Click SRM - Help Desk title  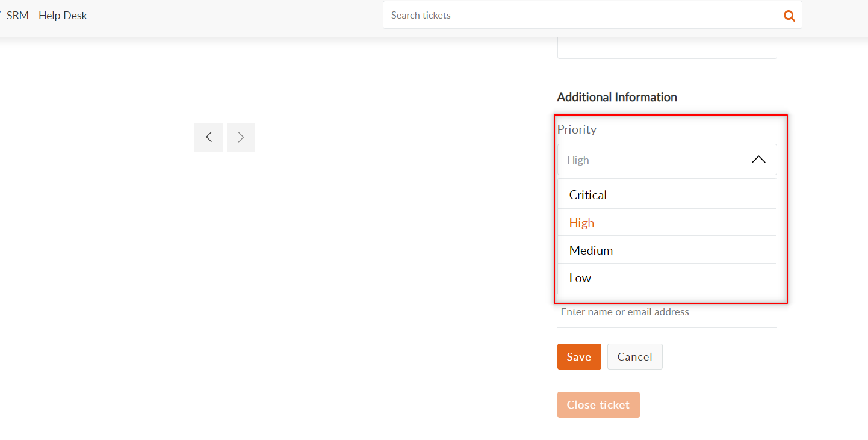tap(47, 16)
